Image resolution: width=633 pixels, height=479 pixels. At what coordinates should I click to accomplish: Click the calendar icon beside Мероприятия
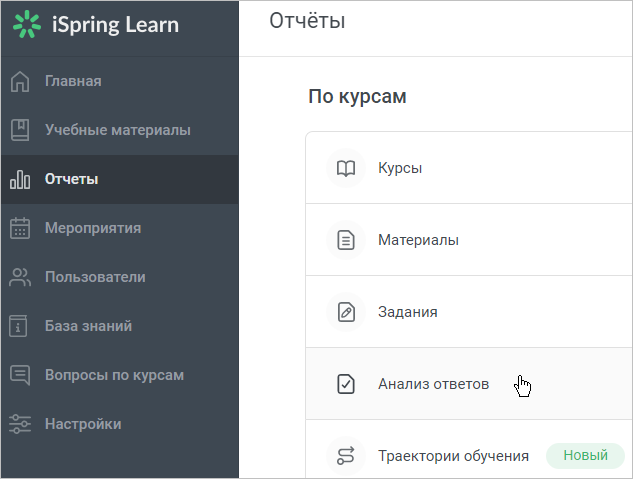(x=20, y=228)
